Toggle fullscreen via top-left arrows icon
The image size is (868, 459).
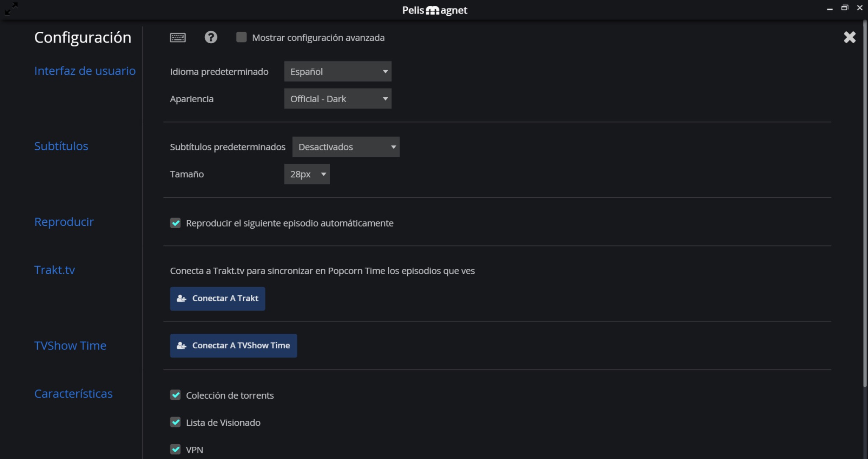11,8
